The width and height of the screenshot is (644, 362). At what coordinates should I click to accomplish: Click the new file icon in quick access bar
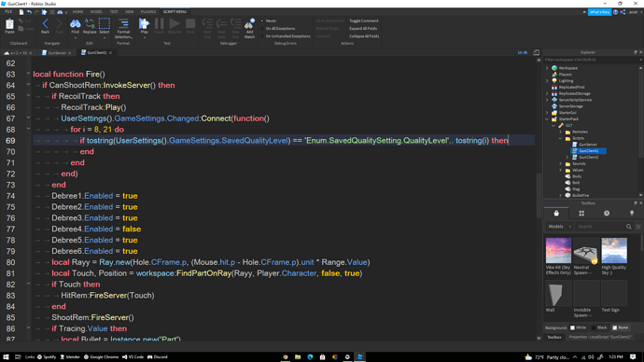coord(21,12)
